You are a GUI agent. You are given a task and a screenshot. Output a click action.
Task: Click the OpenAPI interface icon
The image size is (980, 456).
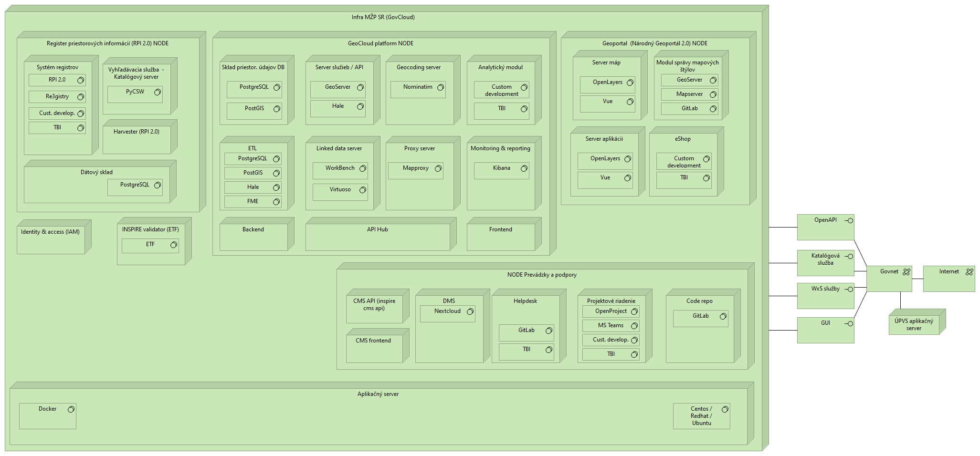[x=849, y=220]
